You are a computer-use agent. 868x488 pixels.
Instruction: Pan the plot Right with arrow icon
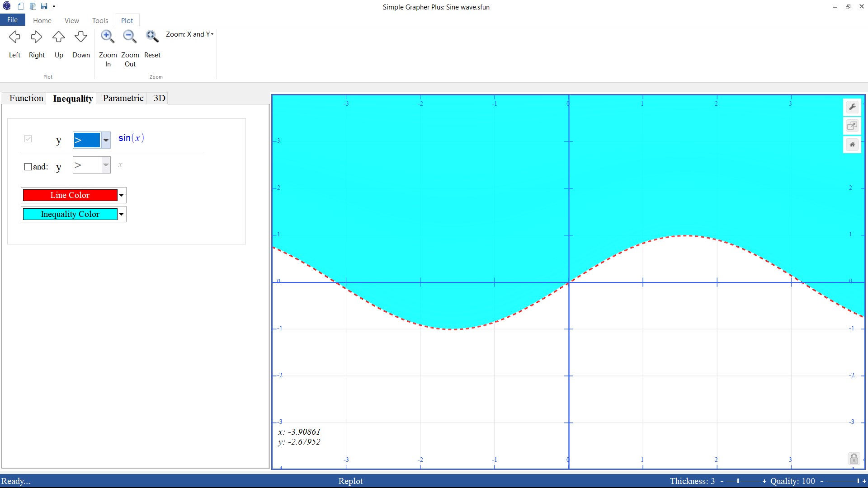pyautogui.click(x=37, y=37)
